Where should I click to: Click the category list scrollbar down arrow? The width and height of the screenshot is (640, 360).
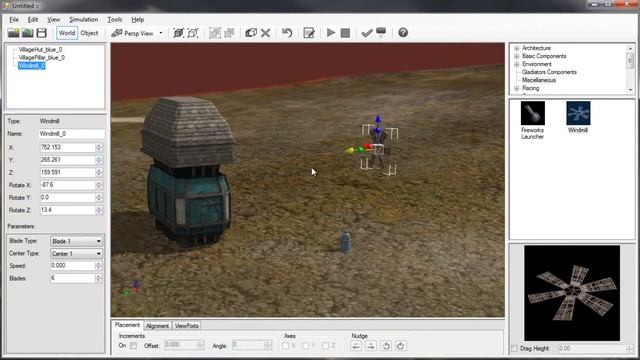pyautogui.click(x=630, y=90)
